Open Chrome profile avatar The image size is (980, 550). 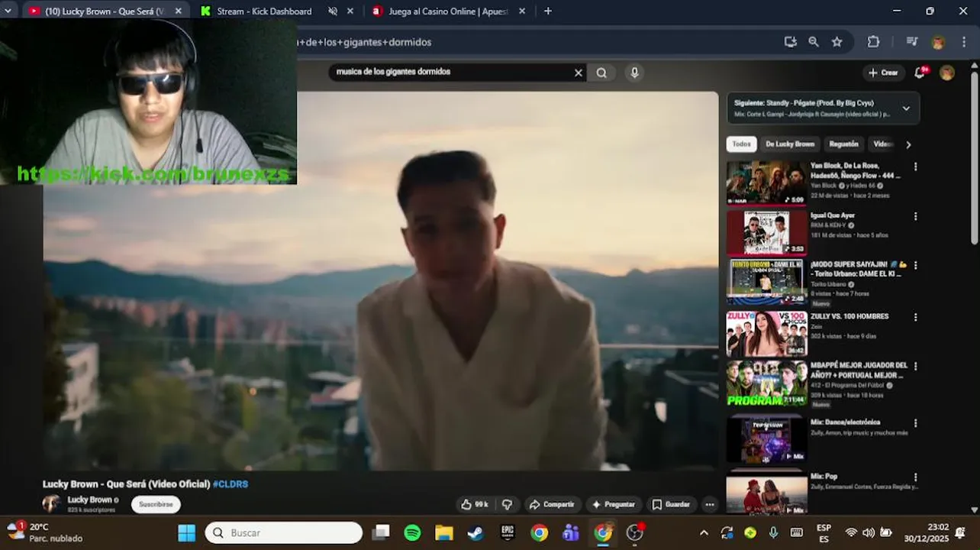coord(938,42)
